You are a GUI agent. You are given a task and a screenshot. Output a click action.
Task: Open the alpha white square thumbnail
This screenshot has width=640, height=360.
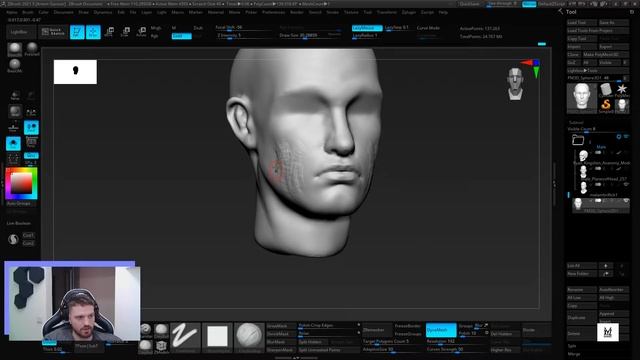(x=217, y=337)
